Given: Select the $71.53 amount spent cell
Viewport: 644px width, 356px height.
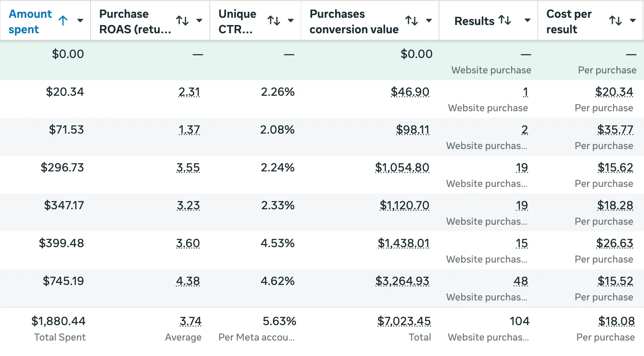Looking at the screenshot, I should point(66,130).
